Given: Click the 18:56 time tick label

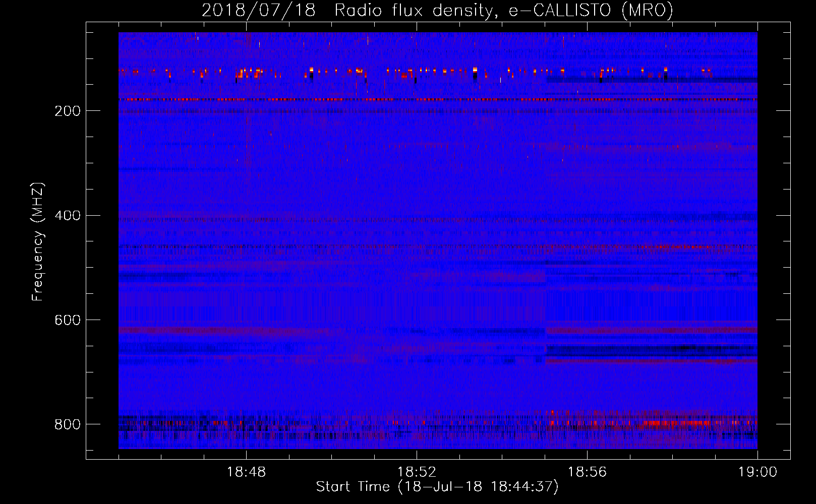Looking at the screenshot, I should click(587, 472).
